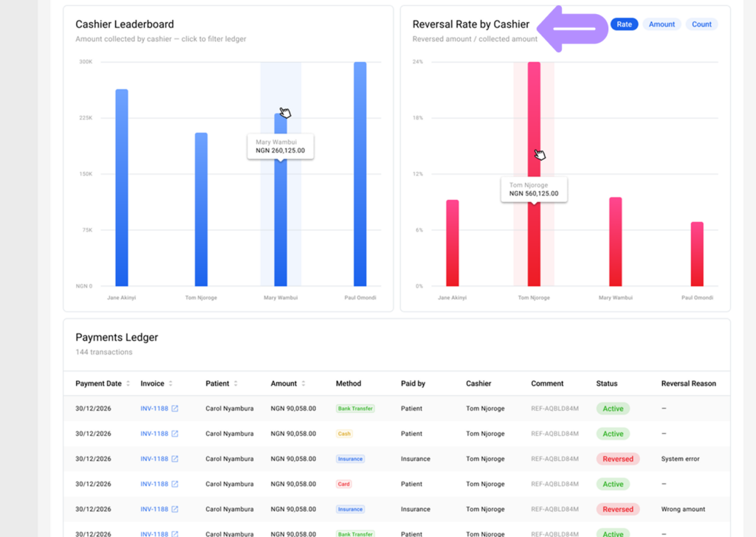
Task: Click the Reversal Reason column header
Action: [689, 384]
